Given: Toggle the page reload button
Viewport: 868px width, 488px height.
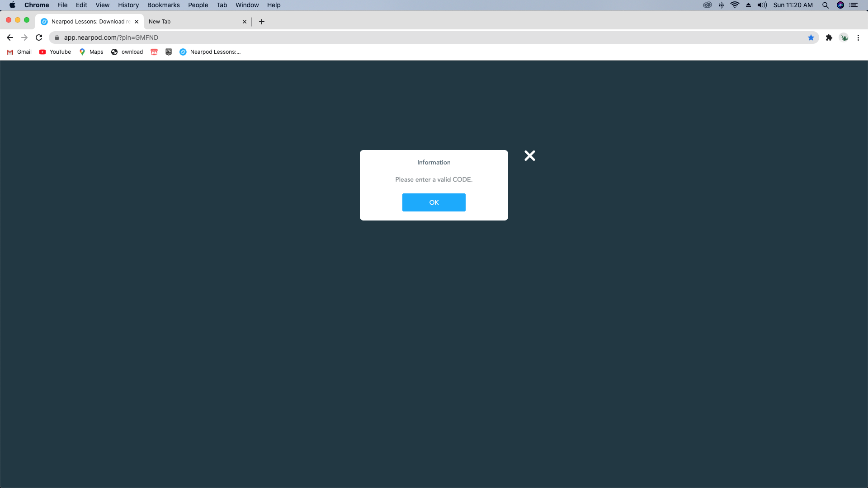Looking at the screenshot, I should tap(39, 37).
